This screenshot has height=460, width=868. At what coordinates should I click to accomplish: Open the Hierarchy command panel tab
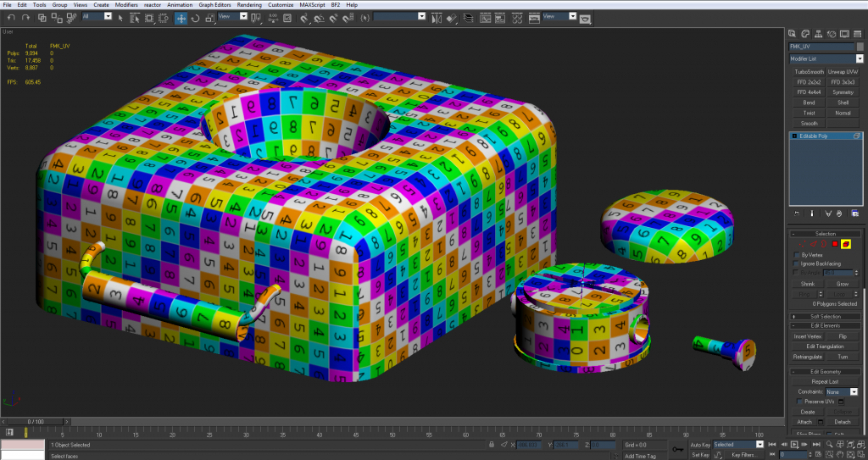pos(820,33)
